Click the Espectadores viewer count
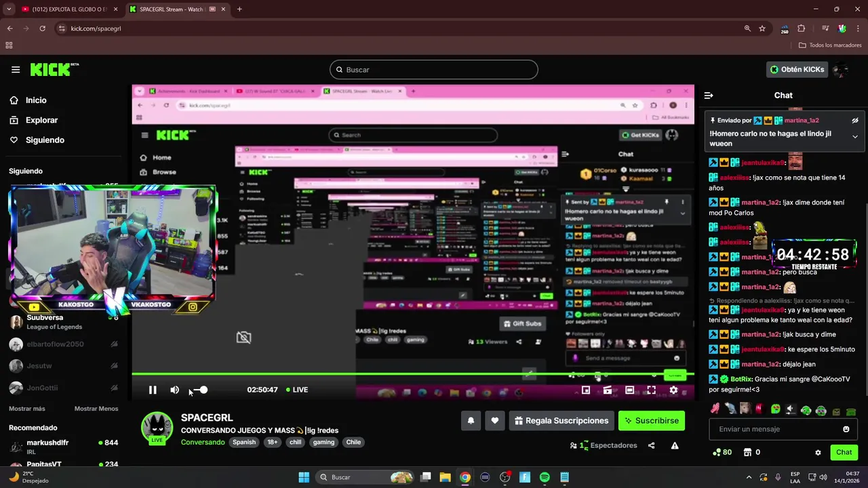This screenshot has width=868, height=488. pyautogui.click(x=604, y=445)
